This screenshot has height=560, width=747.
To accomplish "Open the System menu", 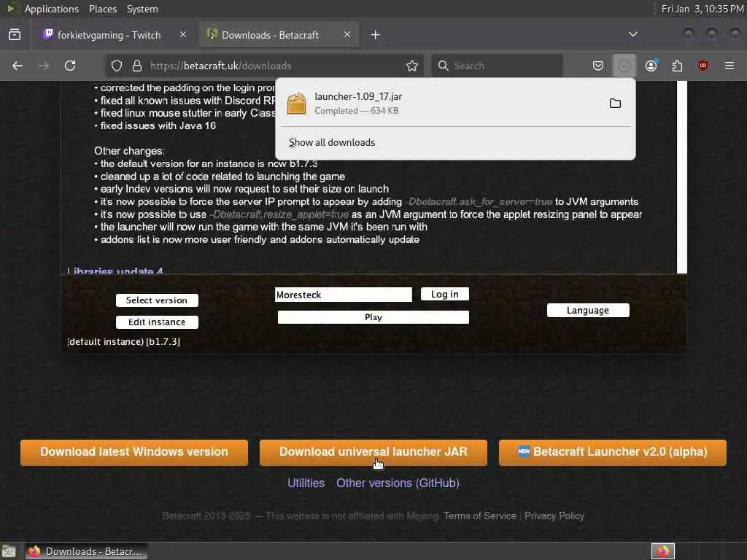I will (x=142, y=9).
